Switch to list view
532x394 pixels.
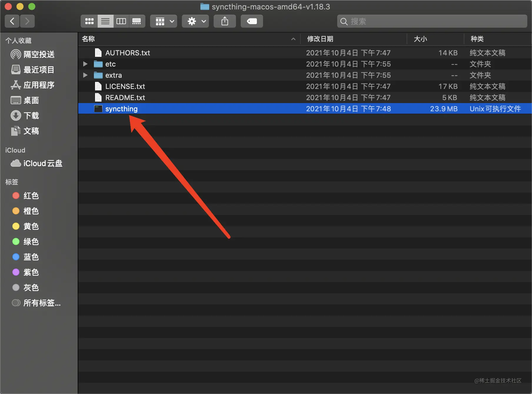point(105,21)
